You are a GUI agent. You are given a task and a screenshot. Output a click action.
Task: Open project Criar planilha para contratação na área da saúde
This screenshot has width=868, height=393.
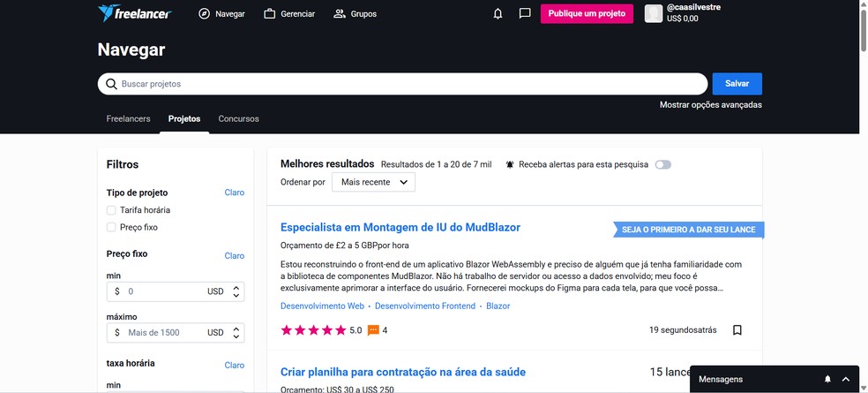coord(403,372)
